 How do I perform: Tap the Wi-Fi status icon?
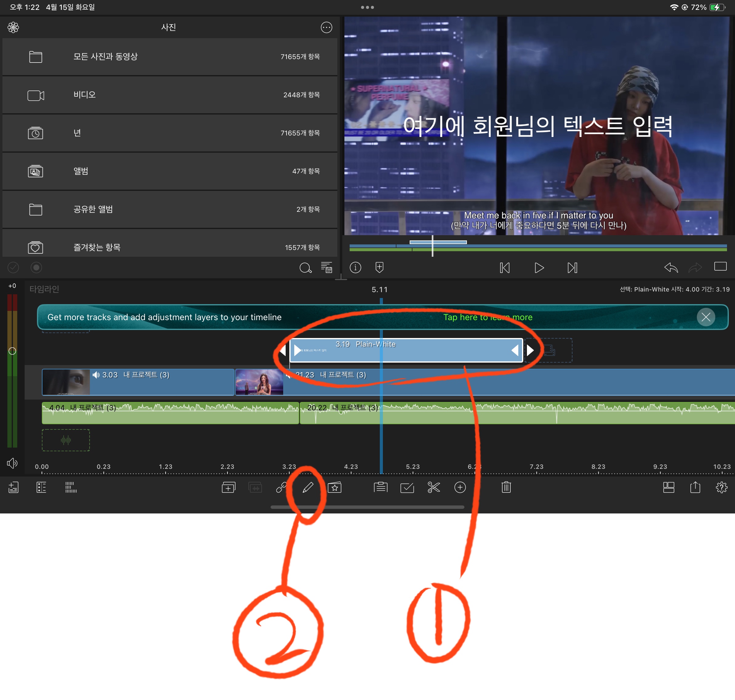674,7
